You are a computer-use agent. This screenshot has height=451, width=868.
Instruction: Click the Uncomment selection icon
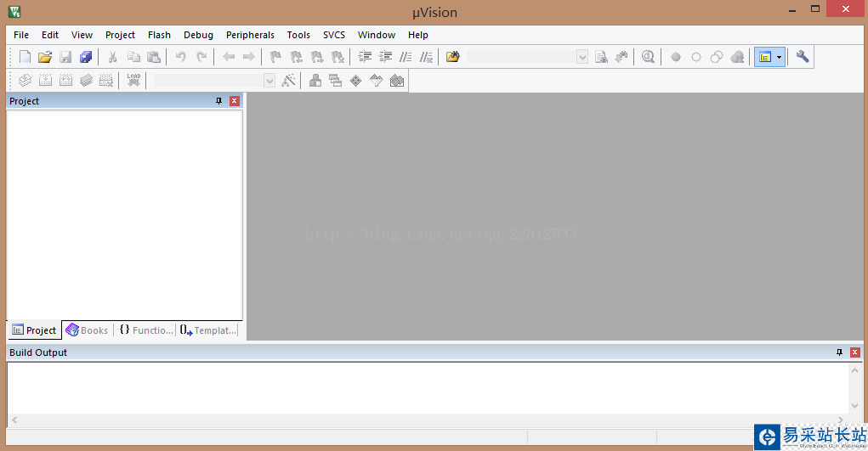click(426, 56)
